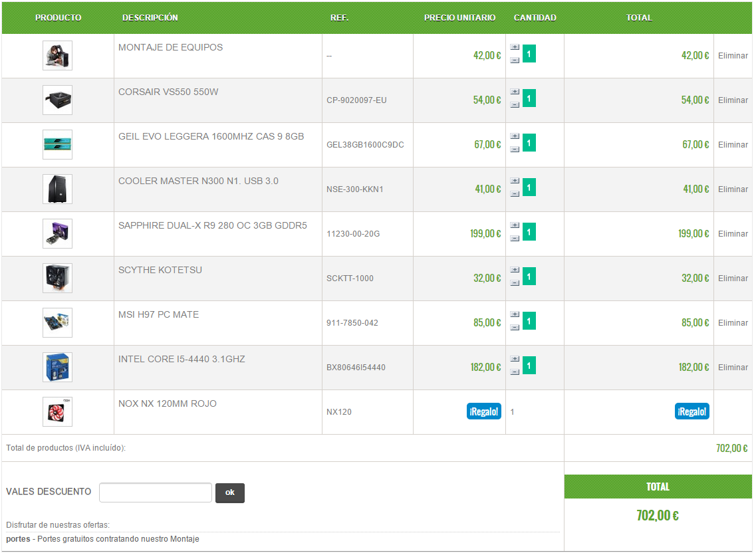Decrease quantity for INTEL CORE I5-4440
Viewport: 756px width, 555px height.
coord(515,372)
